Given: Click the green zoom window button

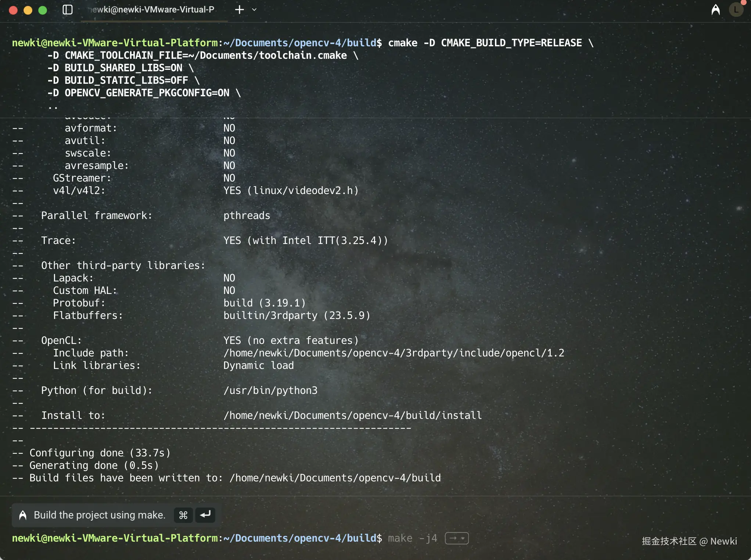Looking at the screenshot, I should tap(43, 10).
